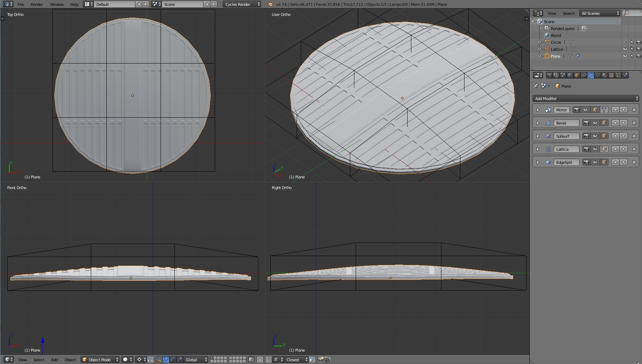This screenshot has height=364, width=642.
Task: Open the Material properties tab
Action: pyautogui.click(x=604, y=75)
